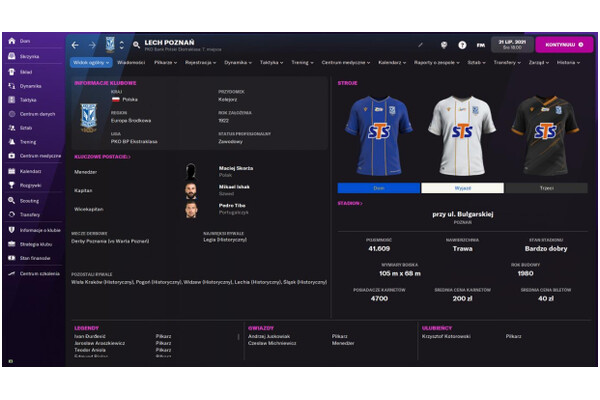
Task: Click Derby Poznania rivalry text
Action: click(110, 241)
